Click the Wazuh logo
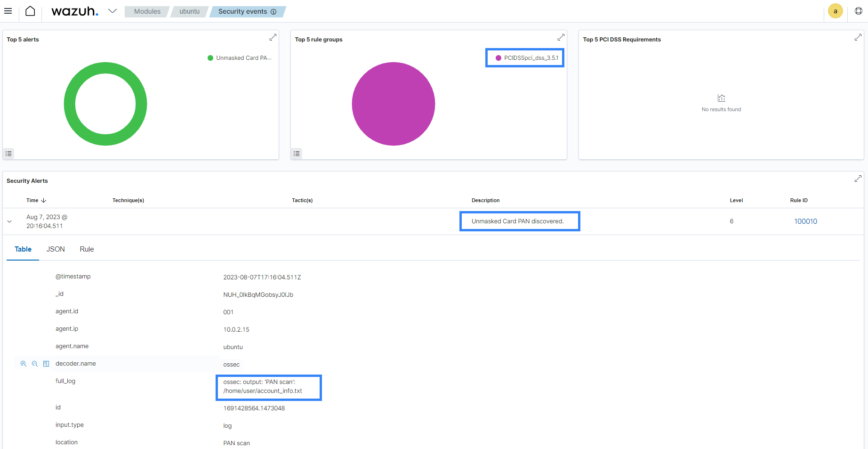 click(75, 11)
